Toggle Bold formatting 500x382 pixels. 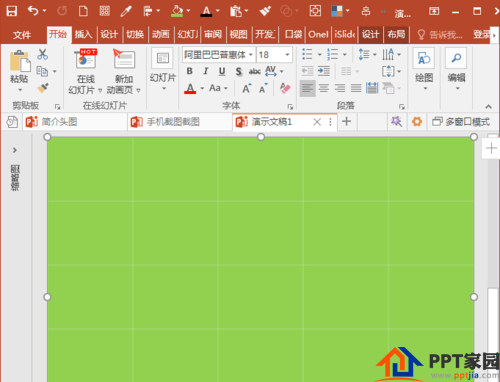point(189,71)
